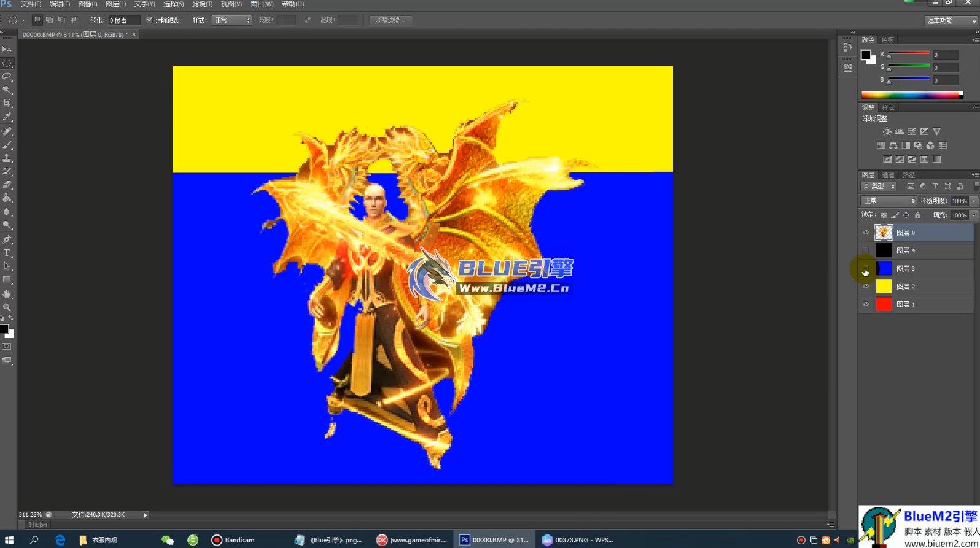Toggle the anti-alias checkbox

[x=149, y=20]
